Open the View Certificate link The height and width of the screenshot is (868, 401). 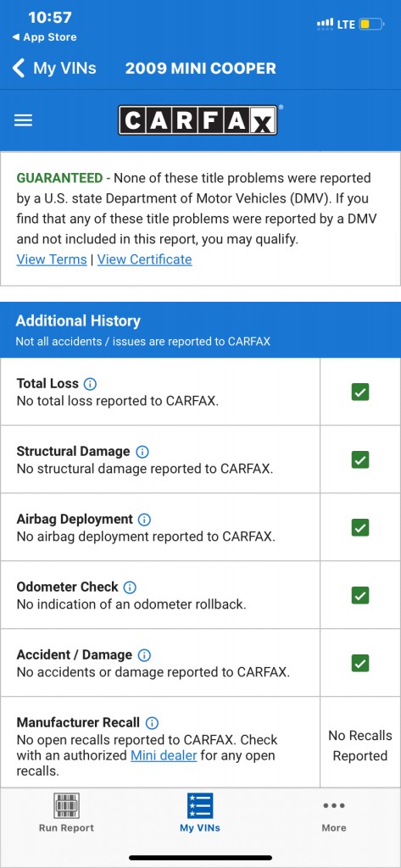pos(145,259)
